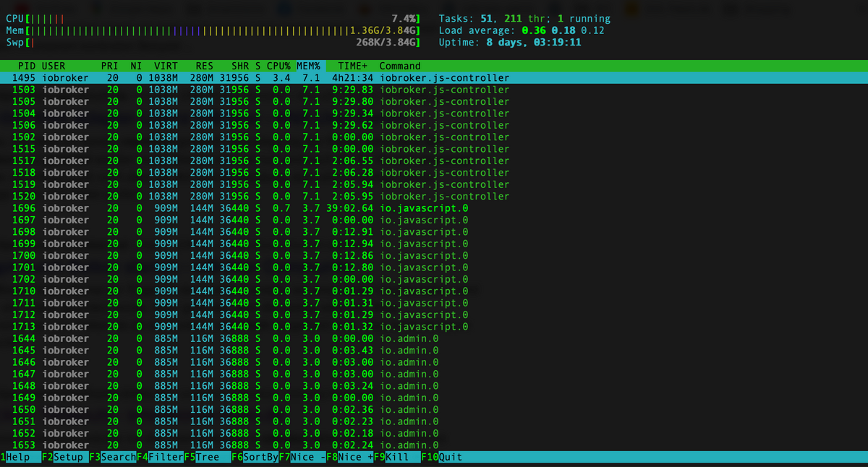Select the Command column header
Screen dimensions: 868x467
point(400,66)
